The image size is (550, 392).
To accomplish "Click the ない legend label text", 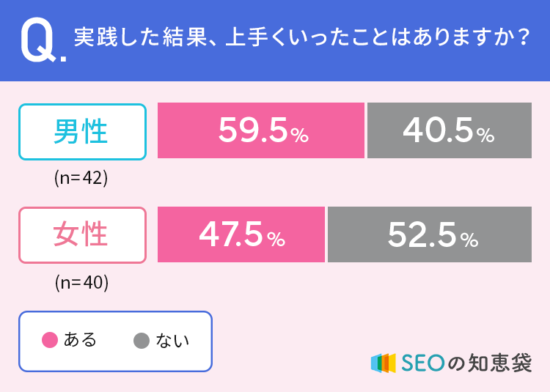I will [x=172, y=340].
